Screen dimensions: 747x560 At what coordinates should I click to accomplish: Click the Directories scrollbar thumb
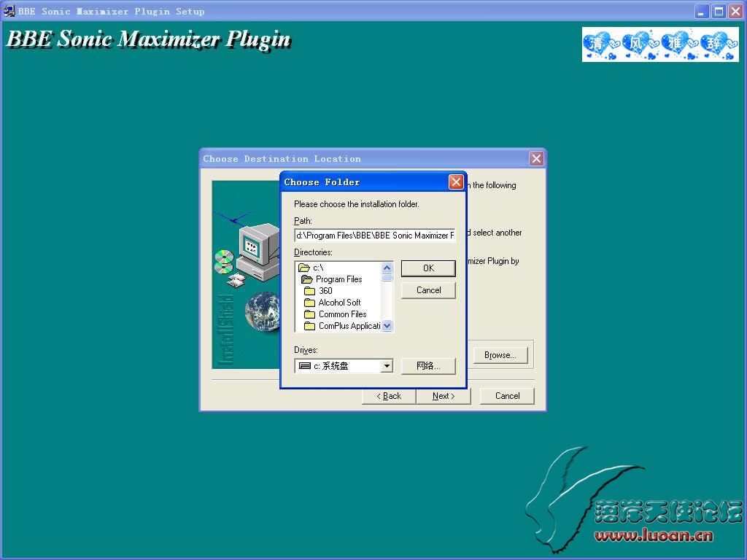click(x=387, y=278)
